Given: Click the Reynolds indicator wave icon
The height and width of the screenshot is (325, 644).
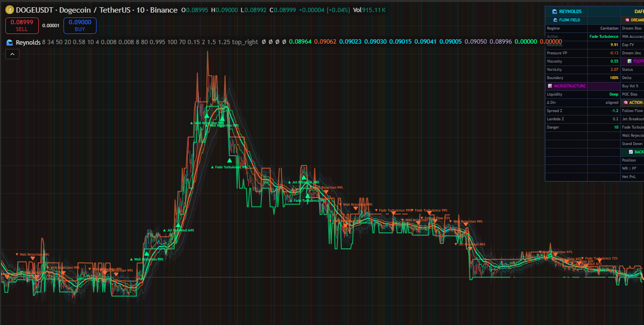Looking at the screenshot, I should tap(8, 42).
